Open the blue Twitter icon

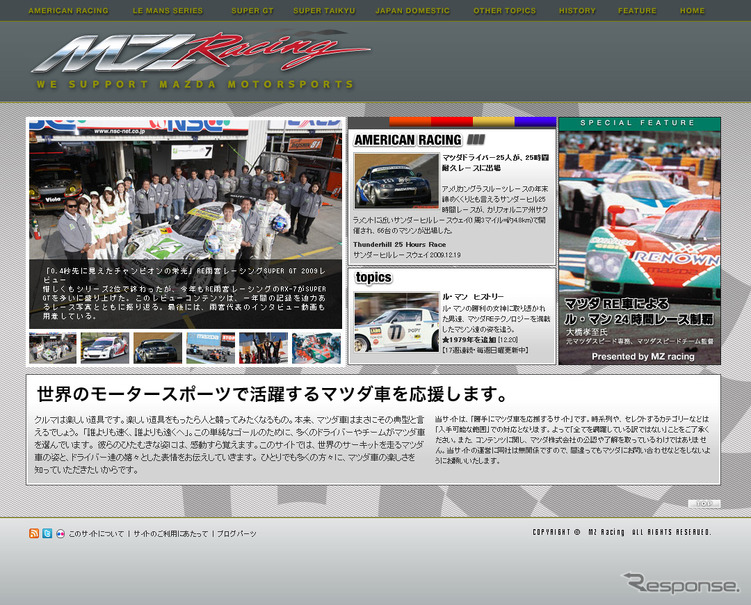(47, 533)
